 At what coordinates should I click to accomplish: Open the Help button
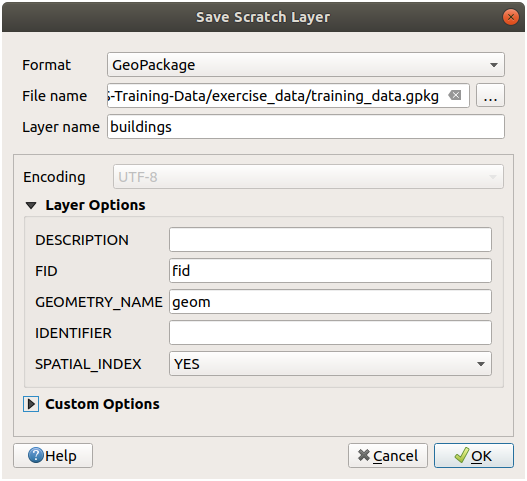click(53, 455)
